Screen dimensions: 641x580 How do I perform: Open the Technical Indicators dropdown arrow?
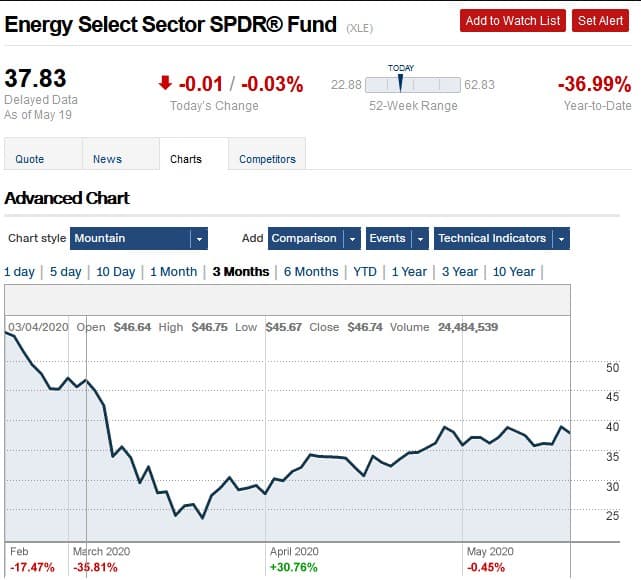pos(561,239)
